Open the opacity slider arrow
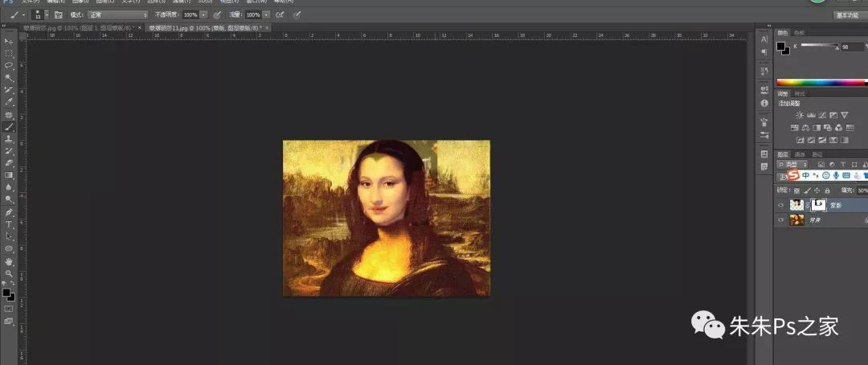The width and height of the screenshot is (868, 365). [x=203, y=15]
